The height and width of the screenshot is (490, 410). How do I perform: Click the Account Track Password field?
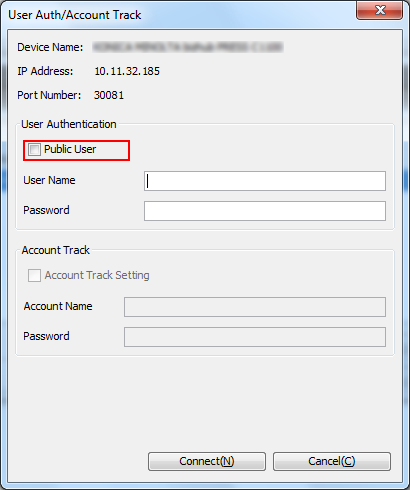click(x=255, y=337)
